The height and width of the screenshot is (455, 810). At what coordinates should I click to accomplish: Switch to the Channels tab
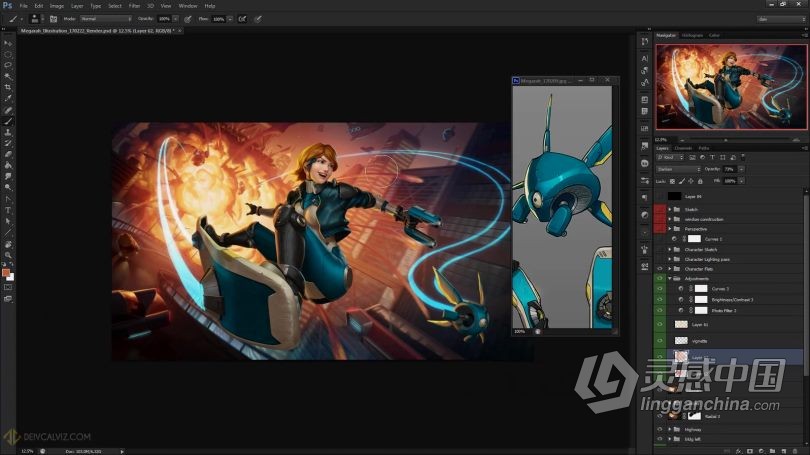coord(683,148)
